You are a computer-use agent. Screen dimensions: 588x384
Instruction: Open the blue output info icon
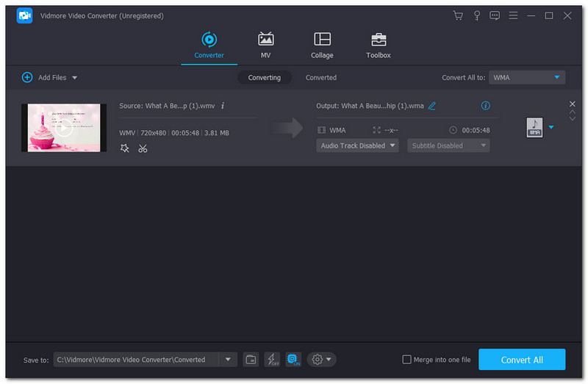(485, 106)
